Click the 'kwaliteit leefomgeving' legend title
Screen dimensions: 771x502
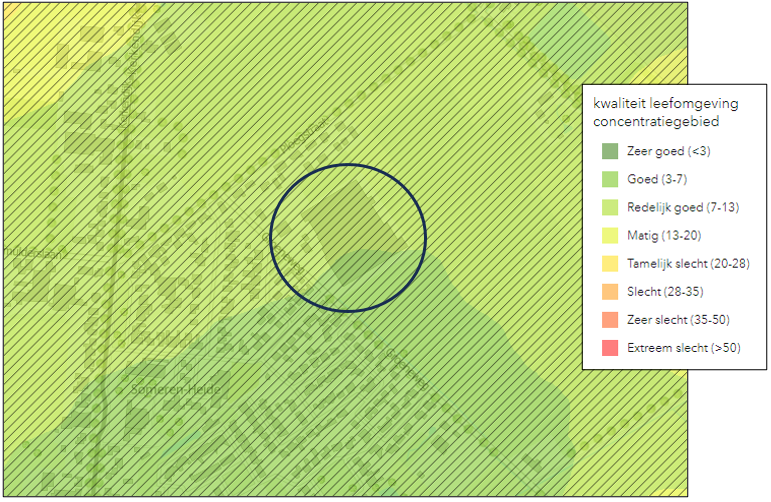(x=665, y=103)
